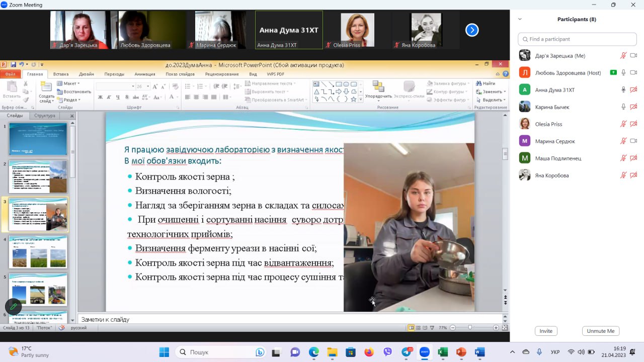Select slide 4 thumbnail in slides pane
Screen dimensions: 644x362
(38, 252)
